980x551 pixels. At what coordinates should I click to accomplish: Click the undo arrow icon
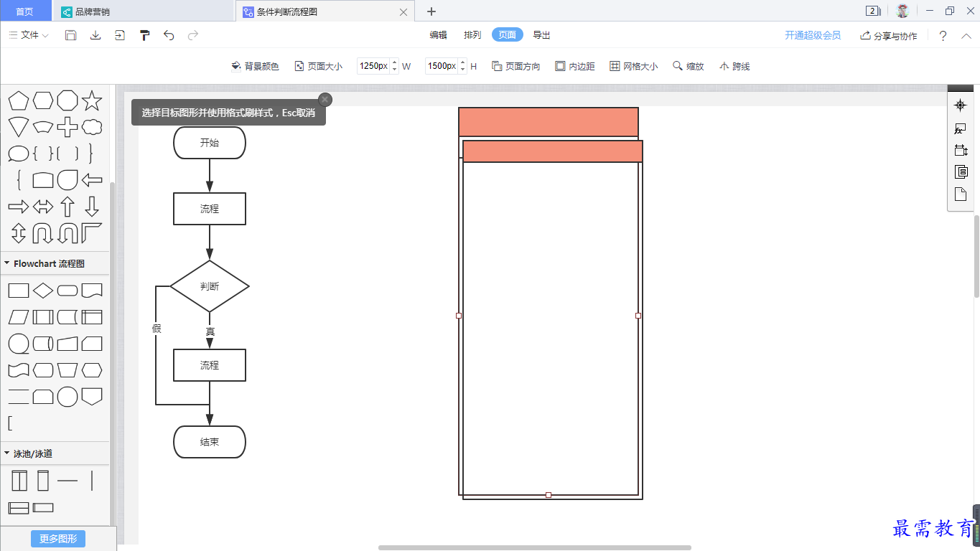(x=169, y=35)
